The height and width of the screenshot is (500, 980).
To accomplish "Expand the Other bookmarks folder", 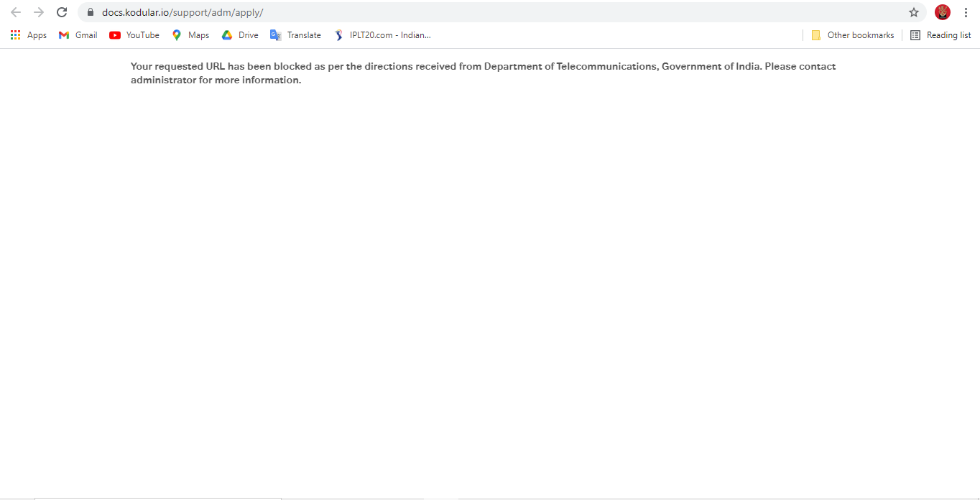I will pyautogui.click(x=852, y=35).
